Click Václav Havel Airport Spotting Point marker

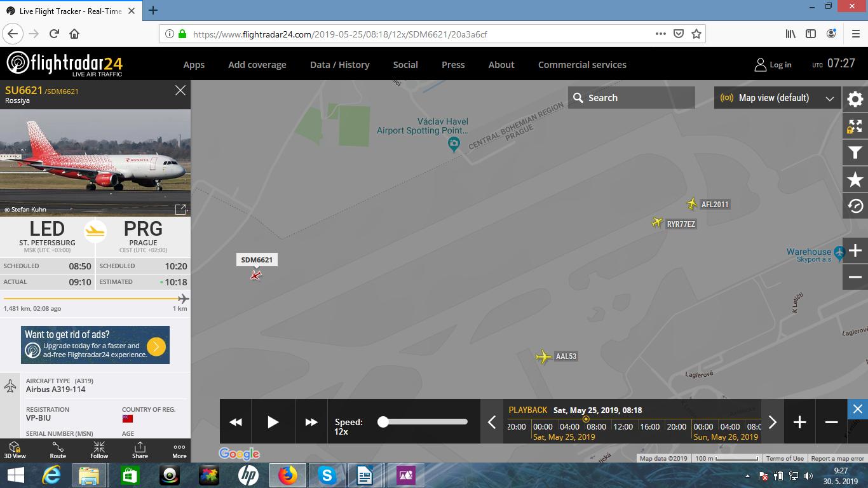(x=454, y=146)
